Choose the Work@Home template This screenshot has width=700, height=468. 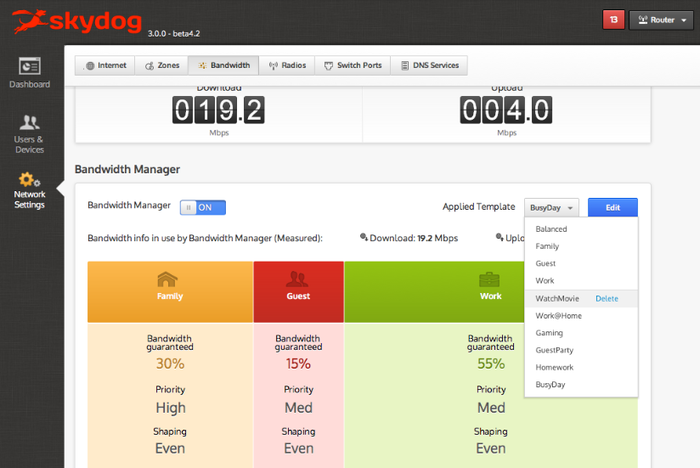(x=581, y=316)
